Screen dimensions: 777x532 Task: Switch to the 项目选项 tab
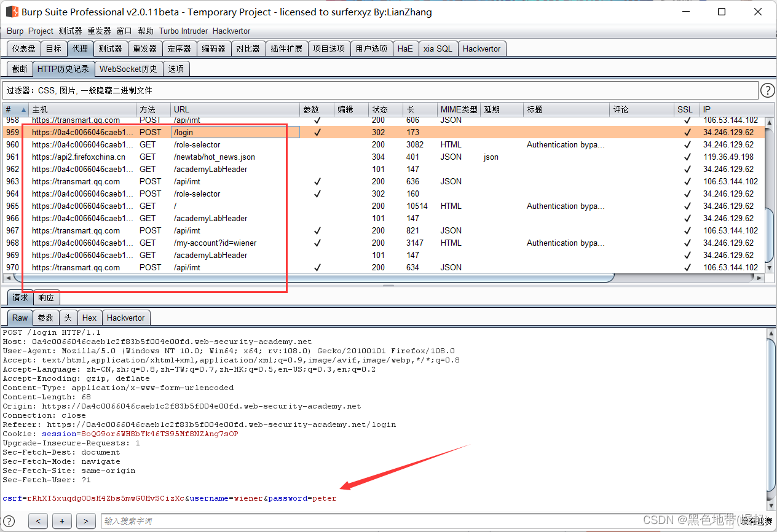(x=329, y=49)
